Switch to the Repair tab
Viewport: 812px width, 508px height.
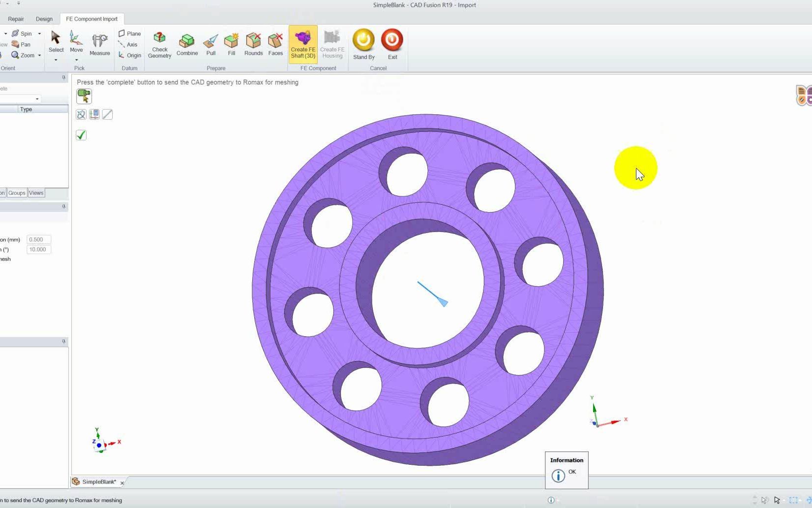[16, 19]
